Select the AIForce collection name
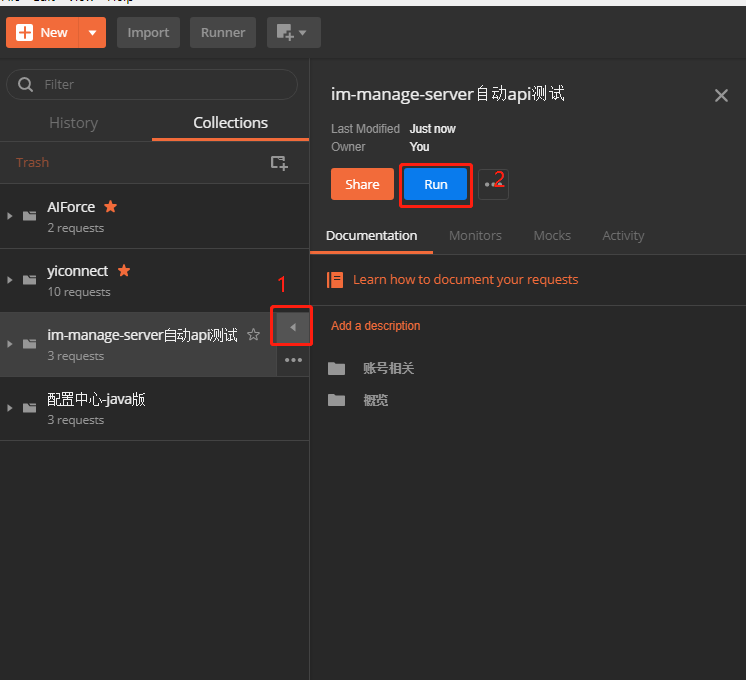The height and width of the screenshot is (680, 746). (x=71, y=207)
